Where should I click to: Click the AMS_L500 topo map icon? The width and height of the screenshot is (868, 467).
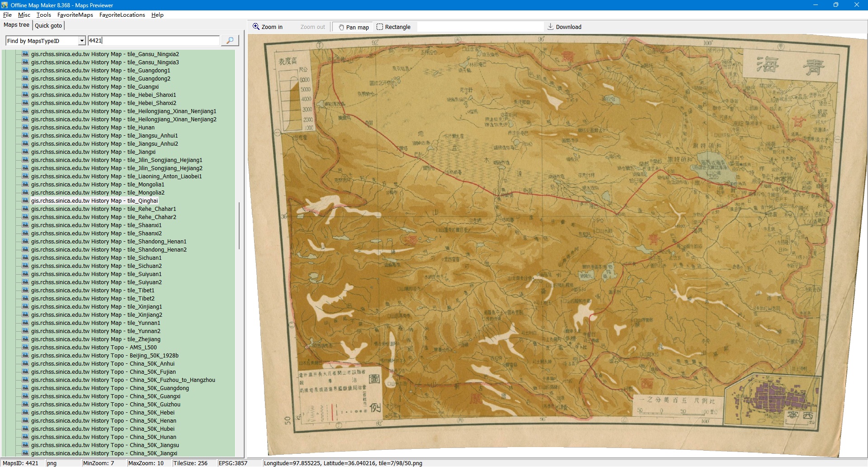pos(25,347)
